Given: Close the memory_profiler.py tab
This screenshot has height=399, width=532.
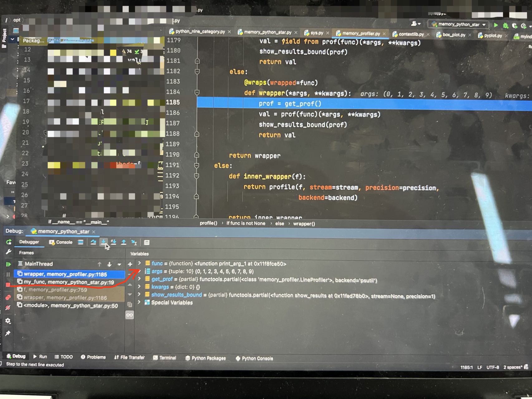Looking at the screenshot, I should [x=384, y=34].
